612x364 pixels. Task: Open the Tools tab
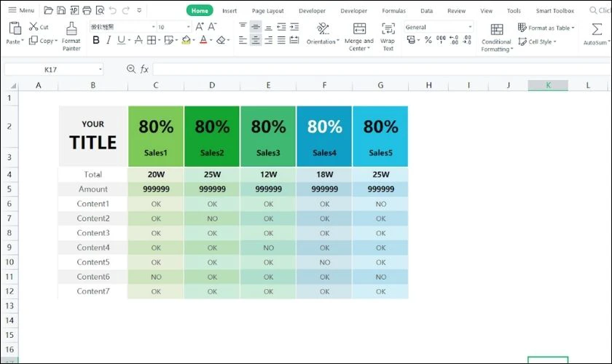514,10
